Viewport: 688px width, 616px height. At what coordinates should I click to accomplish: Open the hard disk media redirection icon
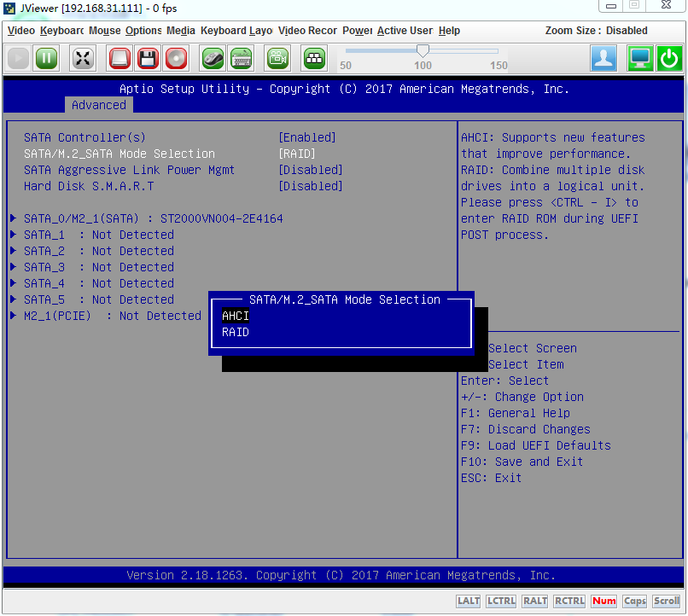120,58
